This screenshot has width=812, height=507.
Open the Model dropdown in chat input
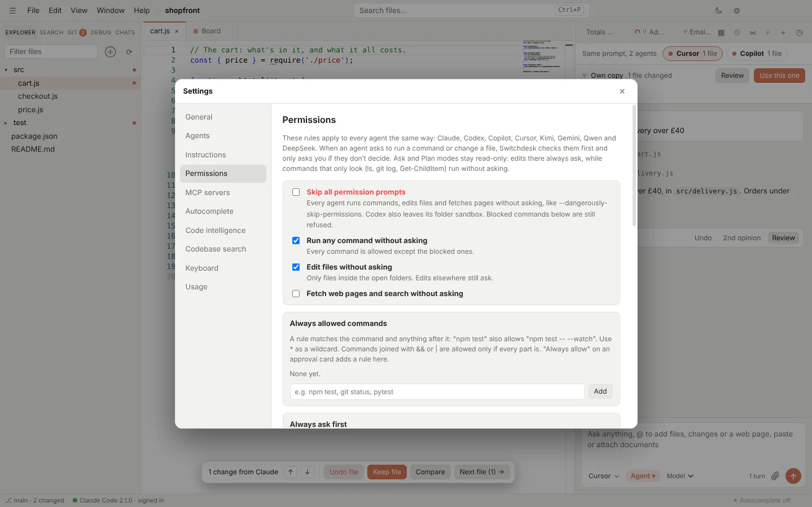pos(679,476)
